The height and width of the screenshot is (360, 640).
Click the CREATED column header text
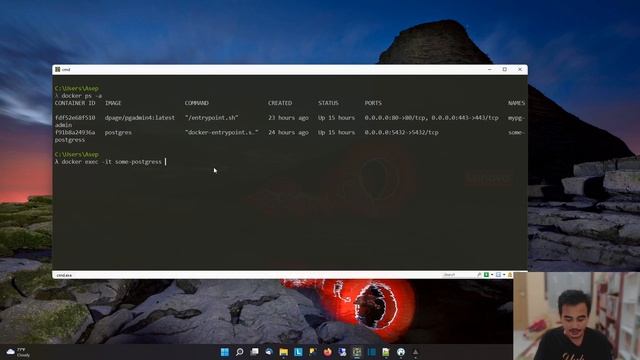[x=280, y=103]
